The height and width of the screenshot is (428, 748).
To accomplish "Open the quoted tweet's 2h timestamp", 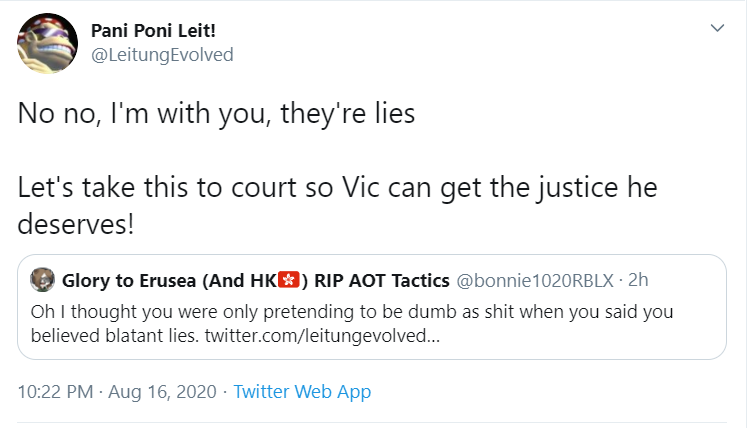I will pyautogui.click(x=638, y=280).
